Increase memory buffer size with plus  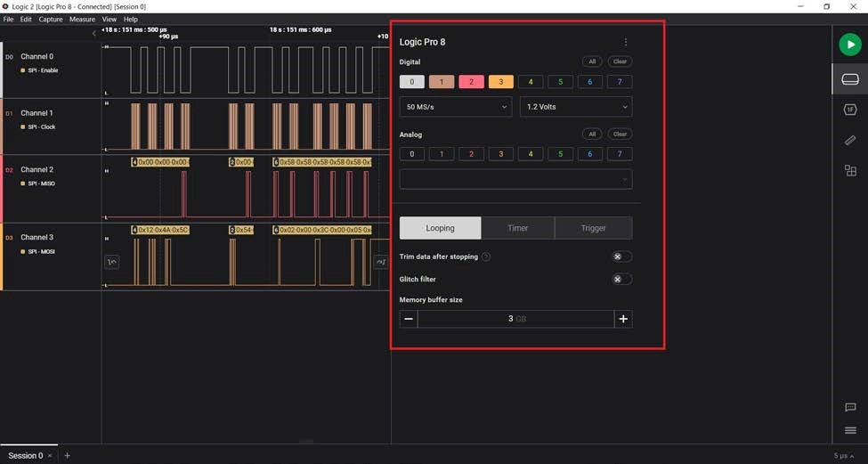[x=623, y=319]
